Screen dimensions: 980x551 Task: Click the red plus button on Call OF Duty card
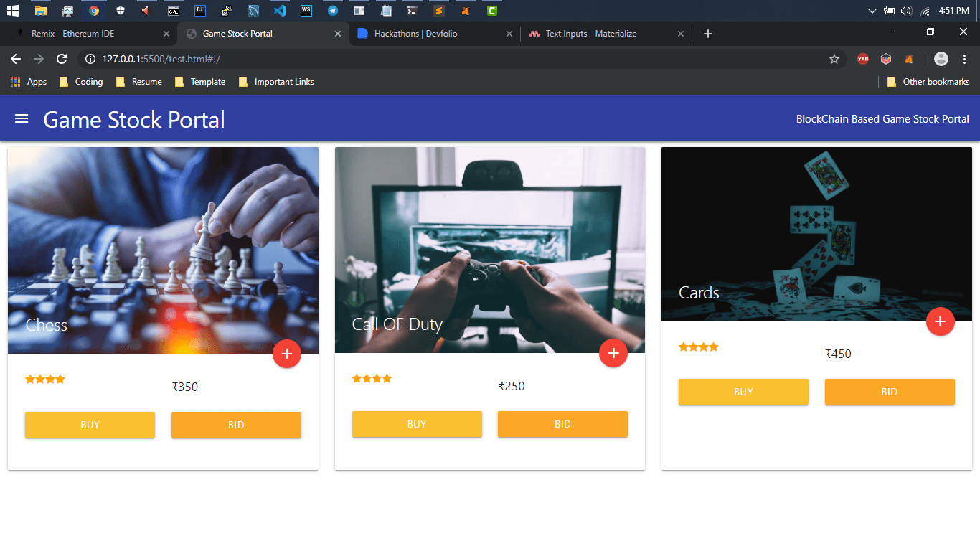pyautogui.click(x=613, y=353)
